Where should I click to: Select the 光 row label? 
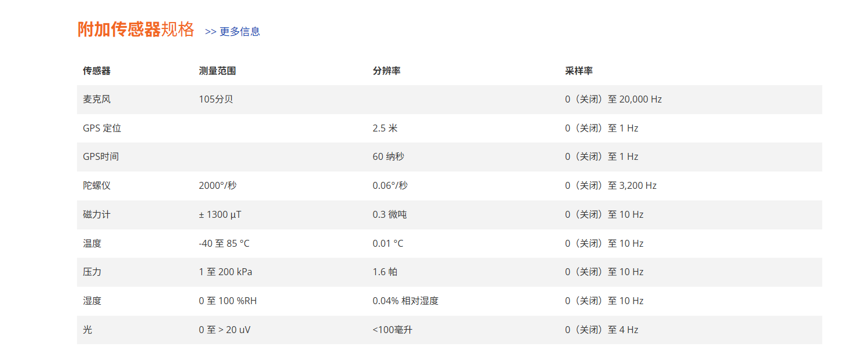(x=87, y=330)
